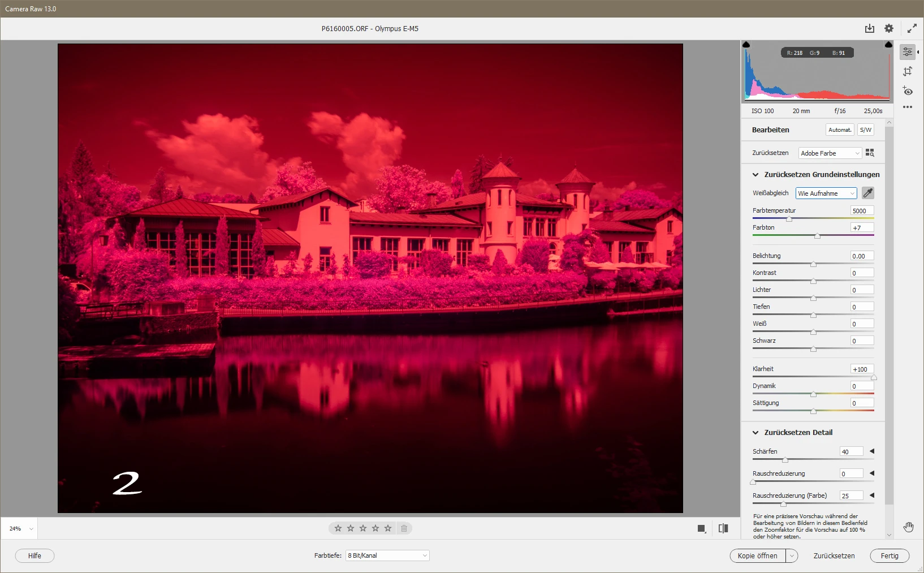Select the red-eye removal tool

pyautogui.click(x=908, y=91)
